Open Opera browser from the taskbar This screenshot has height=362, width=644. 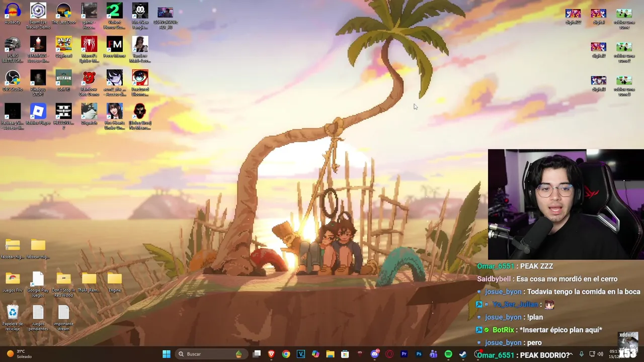[x=389, y=354]
